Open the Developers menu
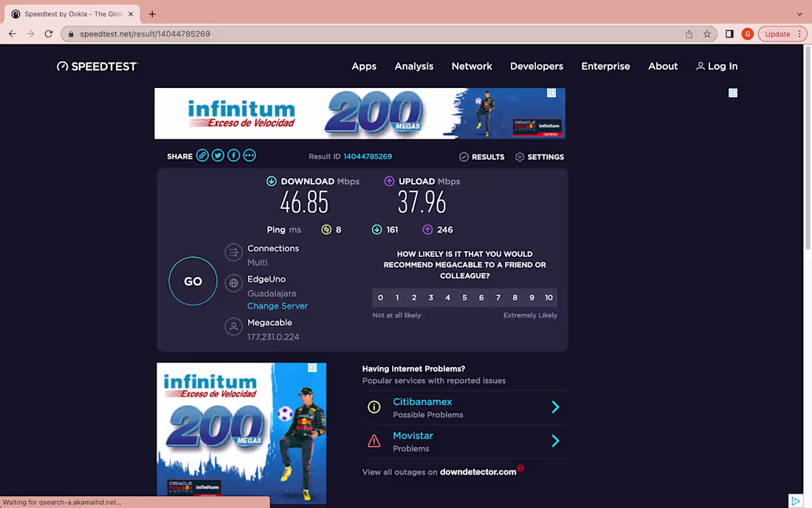812x508 pixels. coord(537,66)
